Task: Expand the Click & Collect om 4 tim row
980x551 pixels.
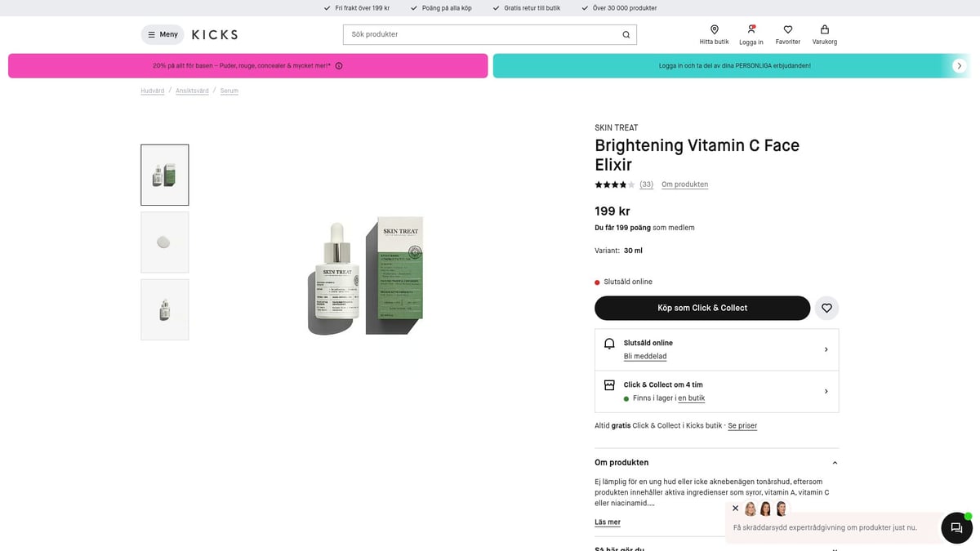Action: tap(826, 391)
